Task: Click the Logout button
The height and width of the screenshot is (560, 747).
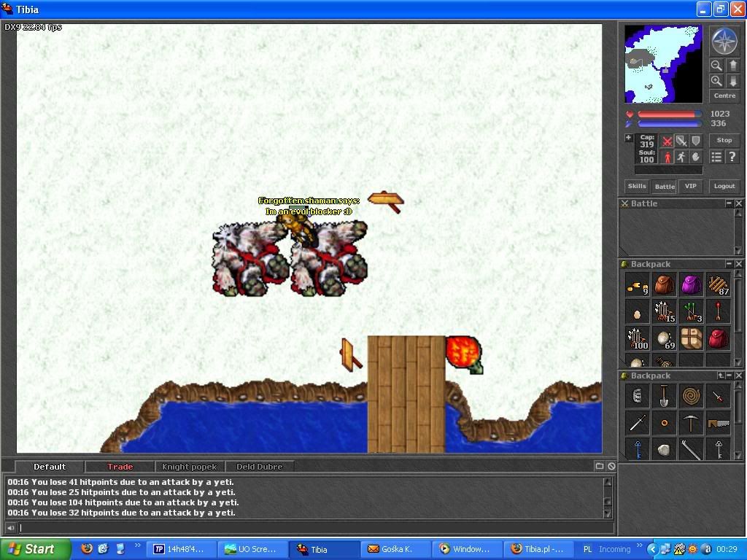Action: 724,186
